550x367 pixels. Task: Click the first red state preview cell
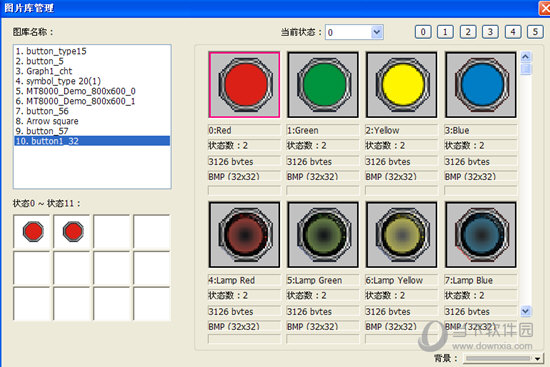coord(32,232)
